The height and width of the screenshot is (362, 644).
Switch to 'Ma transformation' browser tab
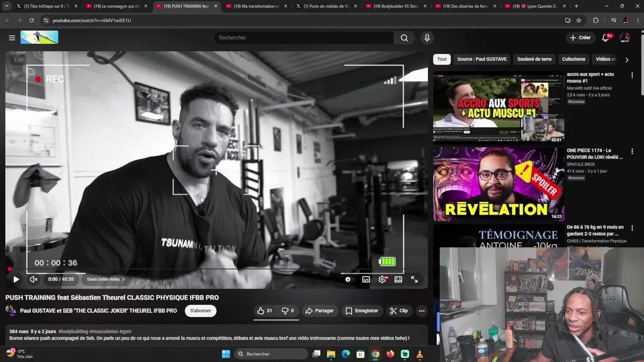tap(256, 6)
